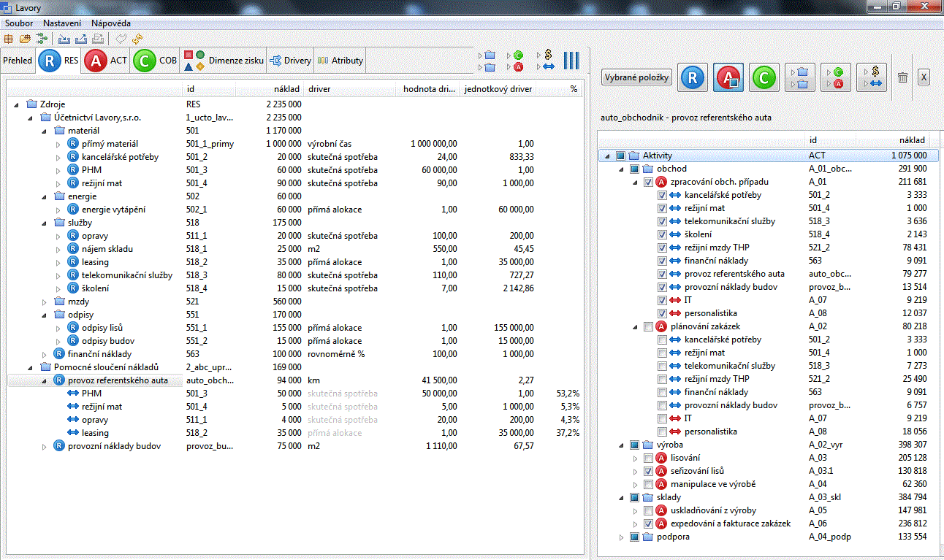Click the blue R button in right panel
Viewport: 944px width, 560px height.
point(692,77)
